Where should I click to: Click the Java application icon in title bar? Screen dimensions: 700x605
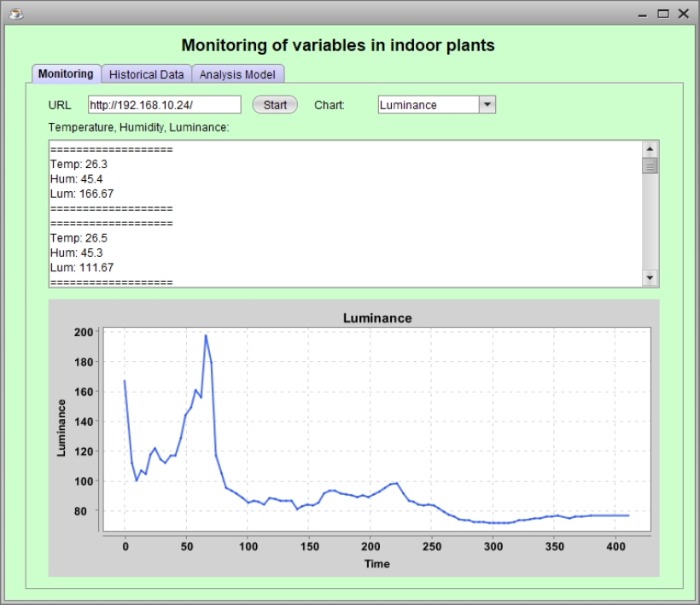pyautogui.click(x=15, y=13)
